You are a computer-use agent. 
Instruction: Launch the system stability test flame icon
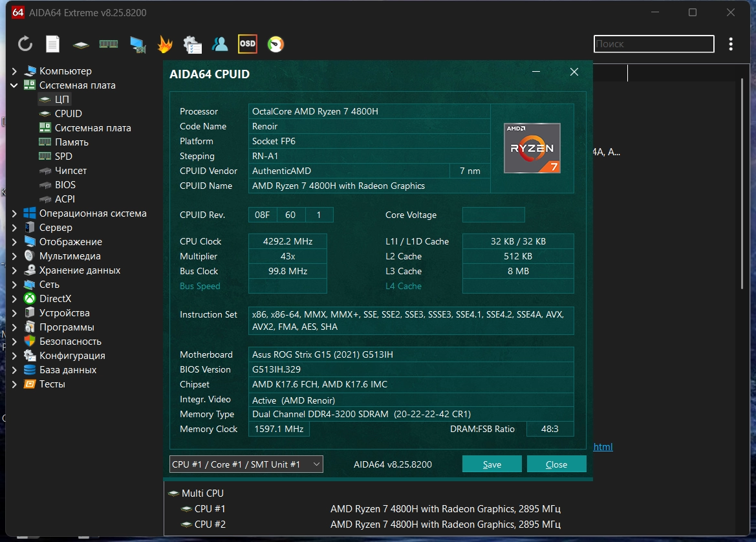tap(165, 44)
